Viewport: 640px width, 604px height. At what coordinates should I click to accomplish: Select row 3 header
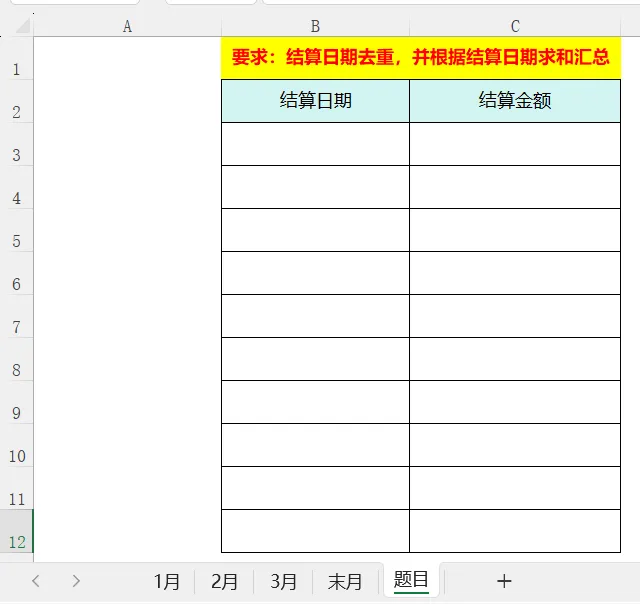[x=16, y=144]
